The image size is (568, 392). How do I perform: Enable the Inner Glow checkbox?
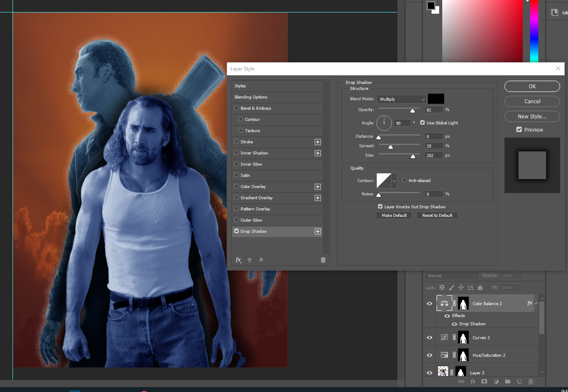(236, 164)
